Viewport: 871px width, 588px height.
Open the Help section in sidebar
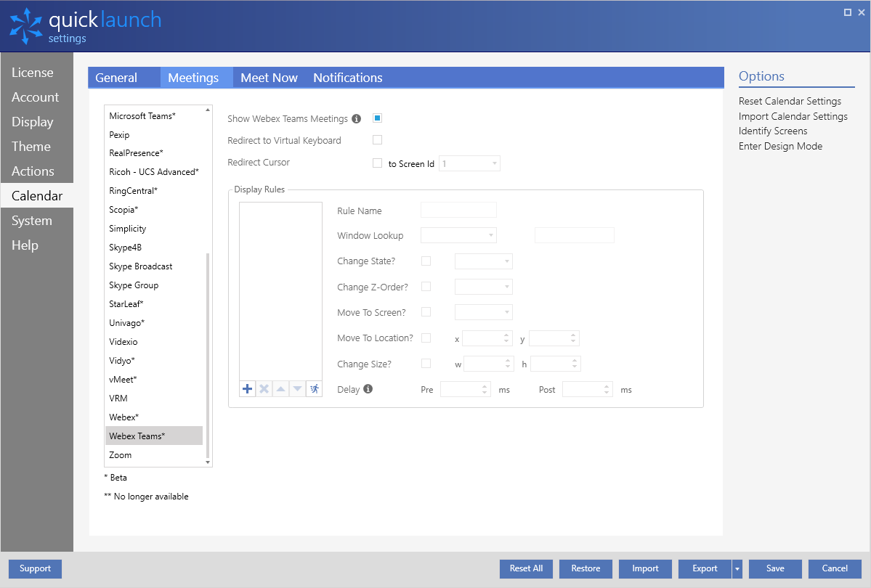(36, 245)
